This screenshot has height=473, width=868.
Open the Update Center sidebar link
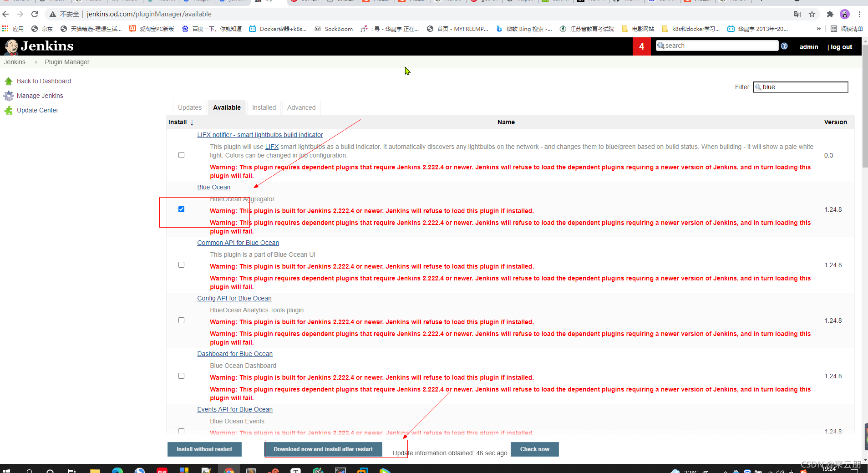pyautogui.click(x=37, y=110)
